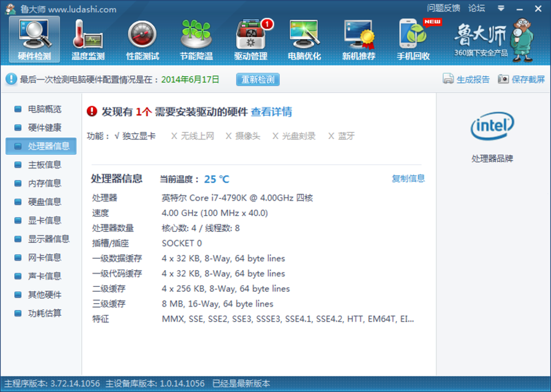The width and height of the screenshot is (551, 392).
Task: Click 生成报告 to generate report
Action: coord(473,79)
